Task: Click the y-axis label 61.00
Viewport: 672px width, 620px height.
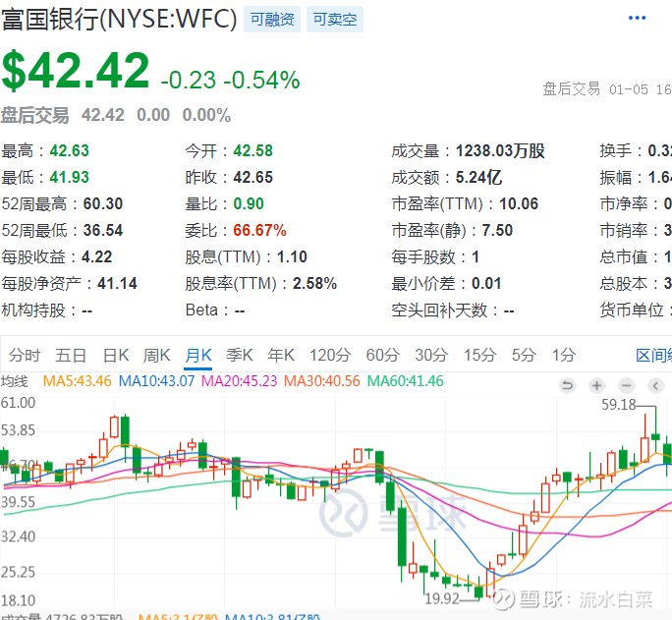Action: (x=18, y=403)
